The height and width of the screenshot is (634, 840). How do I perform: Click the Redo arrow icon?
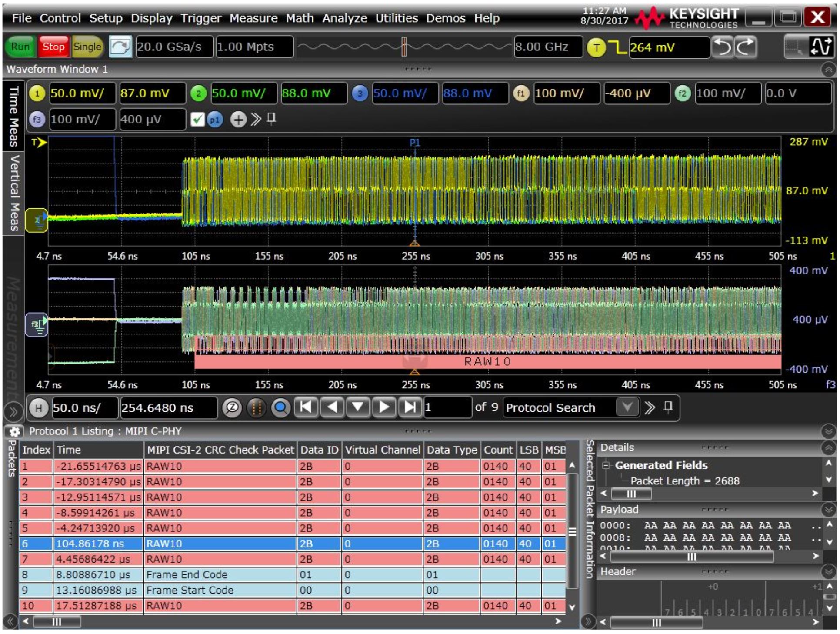tap(745, 47)
